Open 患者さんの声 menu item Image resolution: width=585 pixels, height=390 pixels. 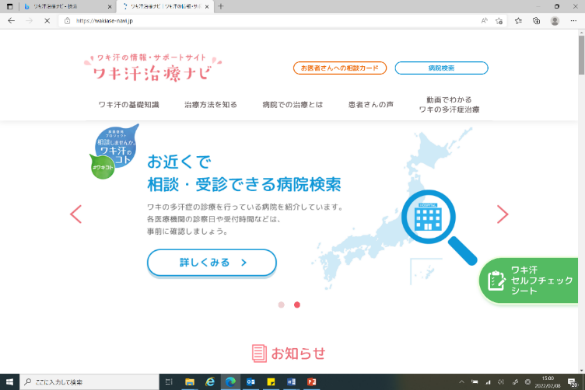coord(371,105)
